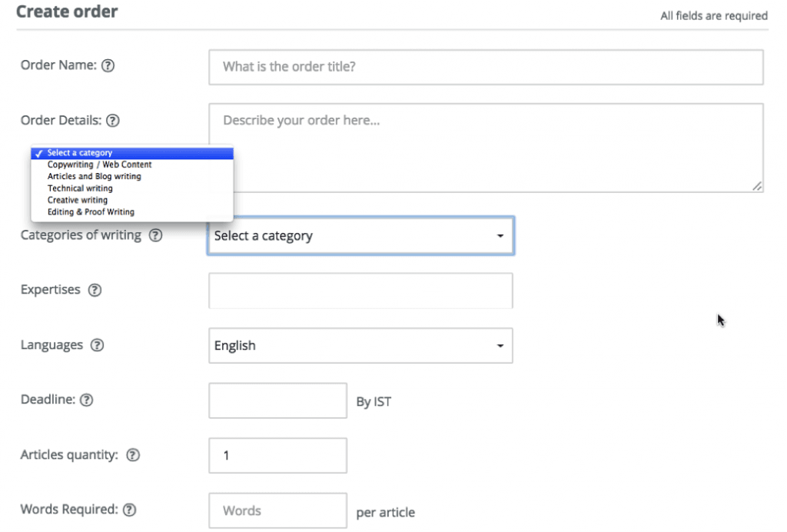Click the 'Deadline:' label
Image resolution: width=787 pixels, height=532 pixels.
tap(48, 400)
